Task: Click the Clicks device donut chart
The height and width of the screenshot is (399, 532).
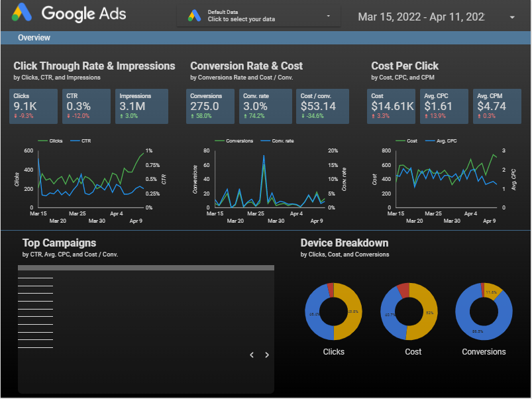Action: [333, 312]
